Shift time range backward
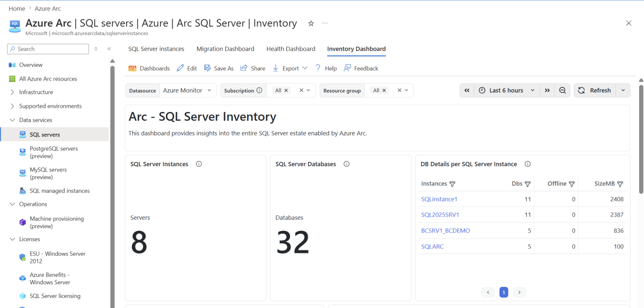The image size is (644, 308). pos(467,91)
